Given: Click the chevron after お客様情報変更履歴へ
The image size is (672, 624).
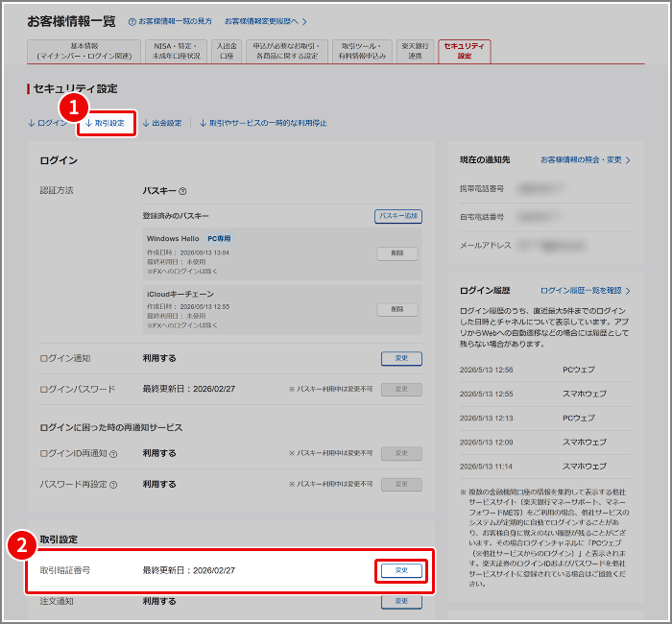Looking at the screenshot, I should (304, 21).
